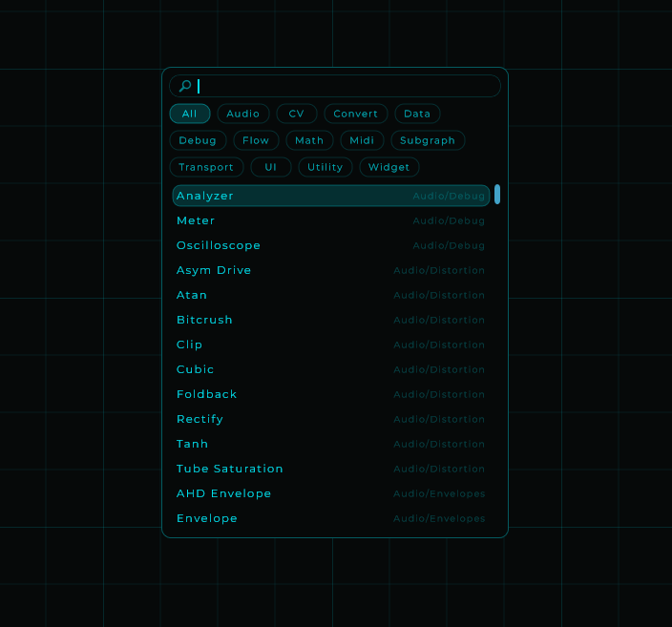This screenshot has height=627, width=672.
Task: Filter nodes by Math category
Action: (309, 140)
